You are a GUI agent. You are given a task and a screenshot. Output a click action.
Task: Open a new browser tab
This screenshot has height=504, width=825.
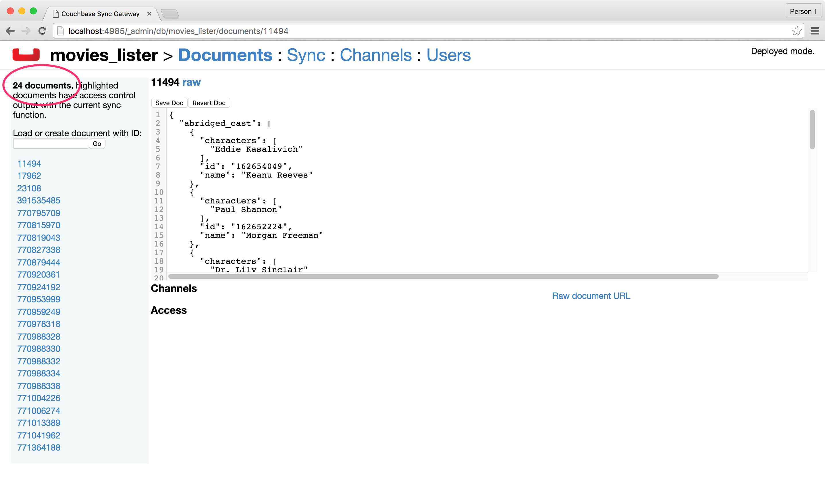[170, 14]
